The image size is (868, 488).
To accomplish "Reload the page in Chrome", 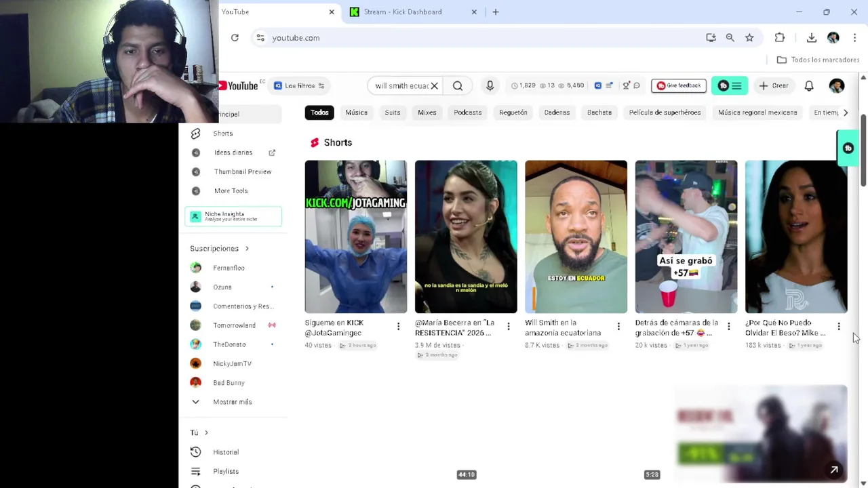I will (x=235, y=38).
